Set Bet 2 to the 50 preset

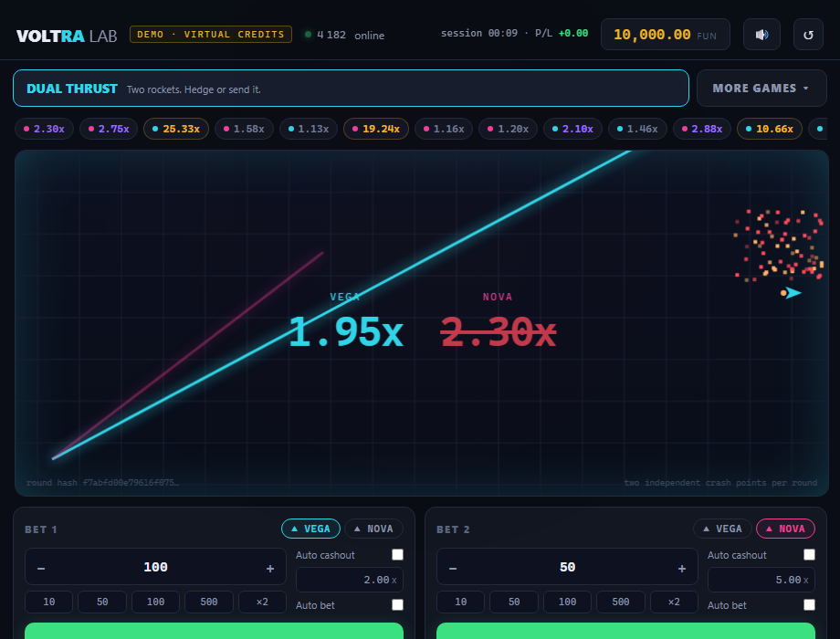[x=514, y=602]
